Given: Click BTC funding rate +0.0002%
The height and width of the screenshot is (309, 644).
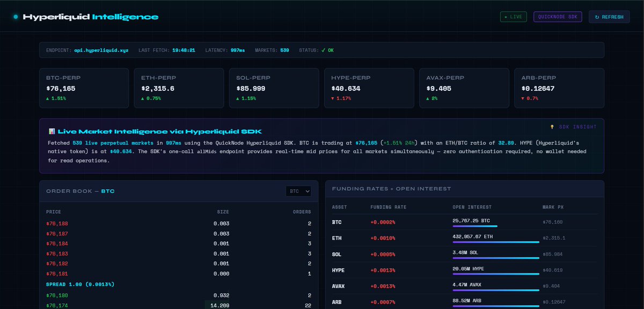Looking at the screenshot, I should pyautogui.click(x=383, y=222).
